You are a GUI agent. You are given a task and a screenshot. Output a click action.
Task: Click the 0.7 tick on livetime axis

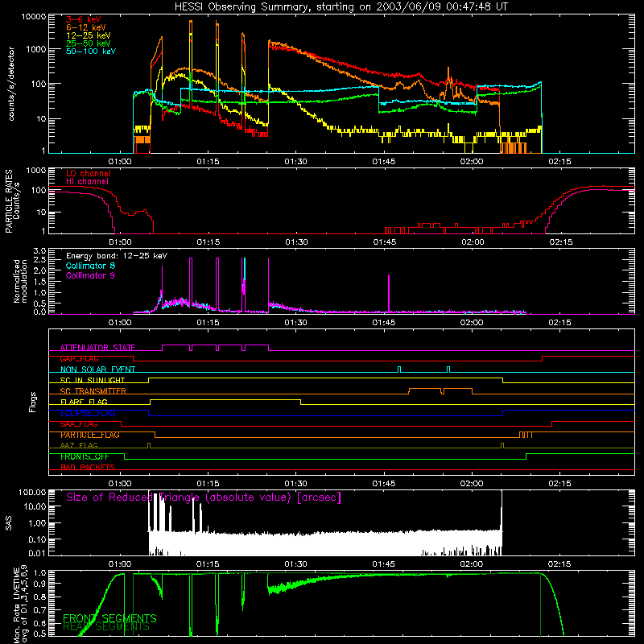[39, 610]
